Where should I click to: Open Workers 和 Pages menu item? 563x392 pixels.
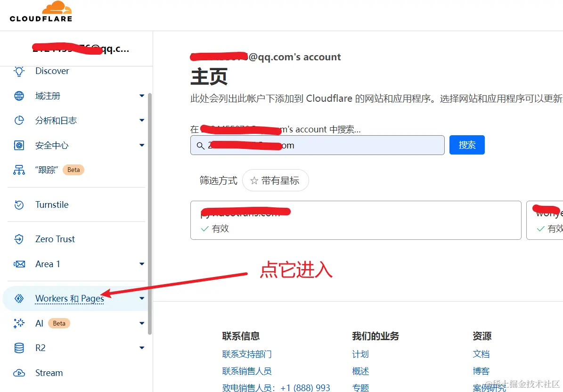70,299
